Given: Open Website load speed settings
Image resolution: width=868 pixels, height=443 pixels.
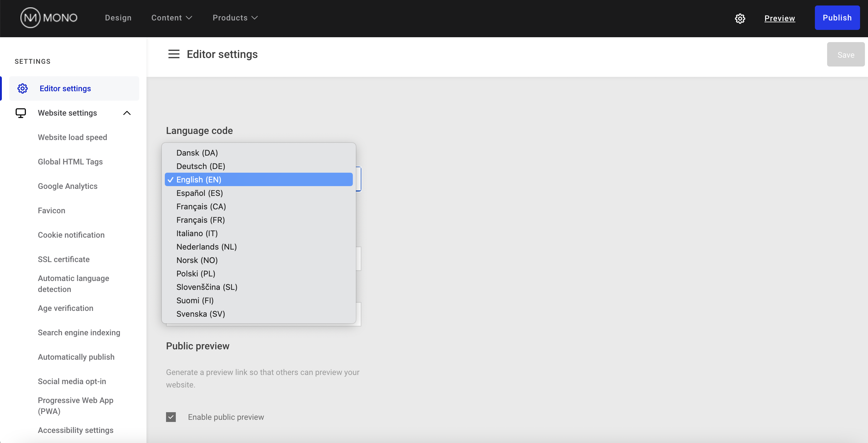Looking at the screenshot, I should 72,137.
